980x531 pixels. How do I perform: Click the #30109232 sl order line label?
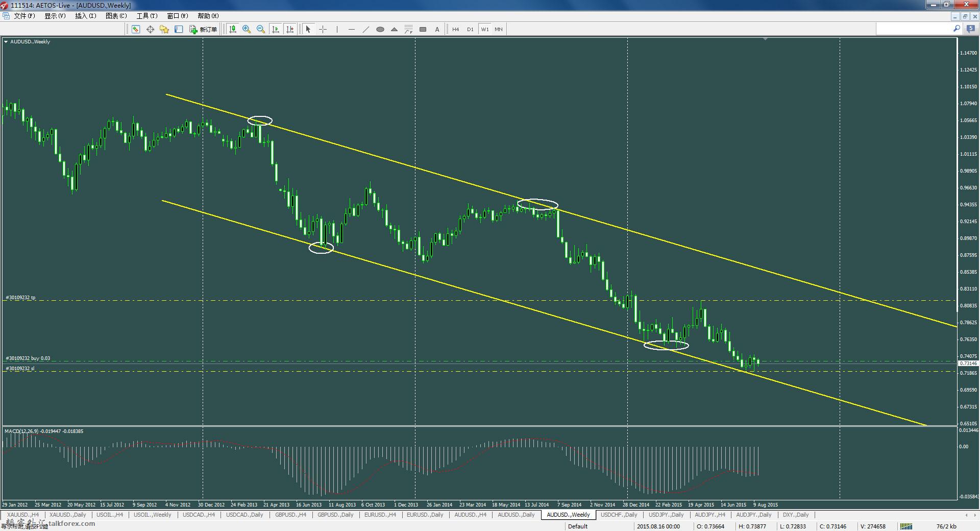(20, 369)
